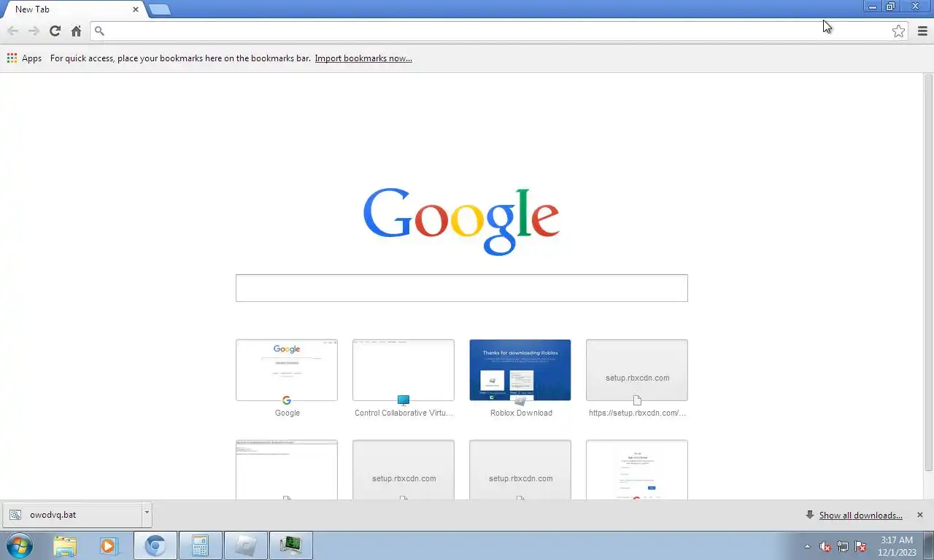The width and height of the screenshot is (934, 560).
Task: Reload the current page
Action: 55,31
